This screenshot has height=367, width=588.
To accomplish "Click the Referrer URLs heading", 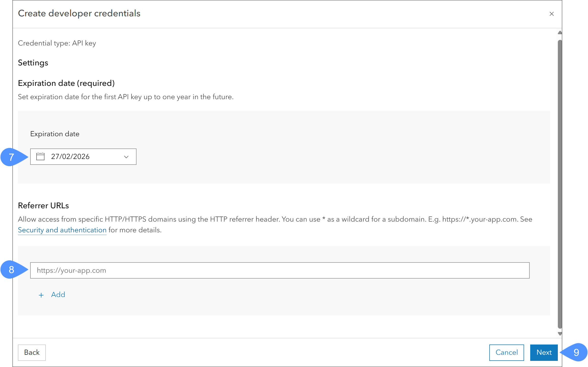I will point(43,205).
